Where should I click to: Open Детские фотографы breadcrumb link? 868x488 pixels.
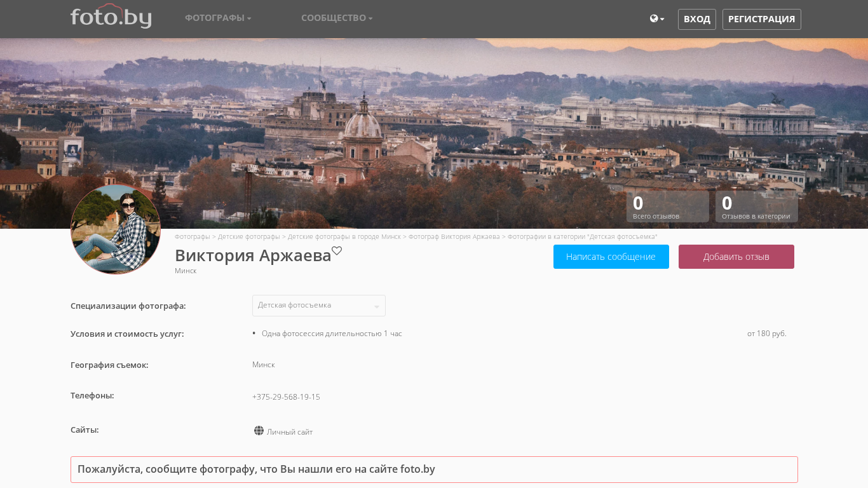click(x=249, y=236)
